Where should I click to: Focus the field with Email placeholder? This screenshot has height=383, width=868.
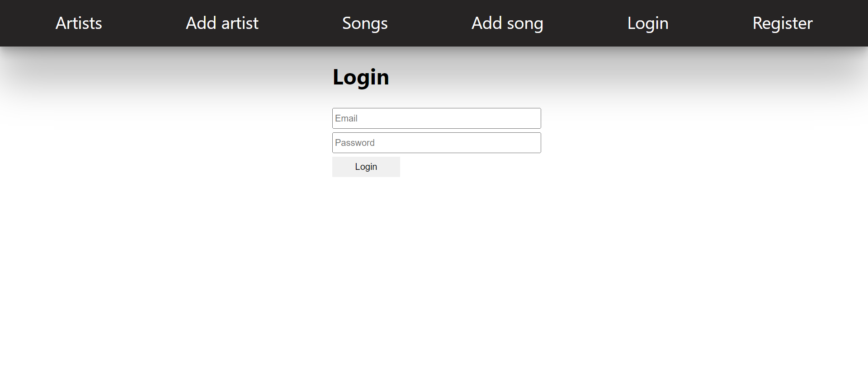436,118
